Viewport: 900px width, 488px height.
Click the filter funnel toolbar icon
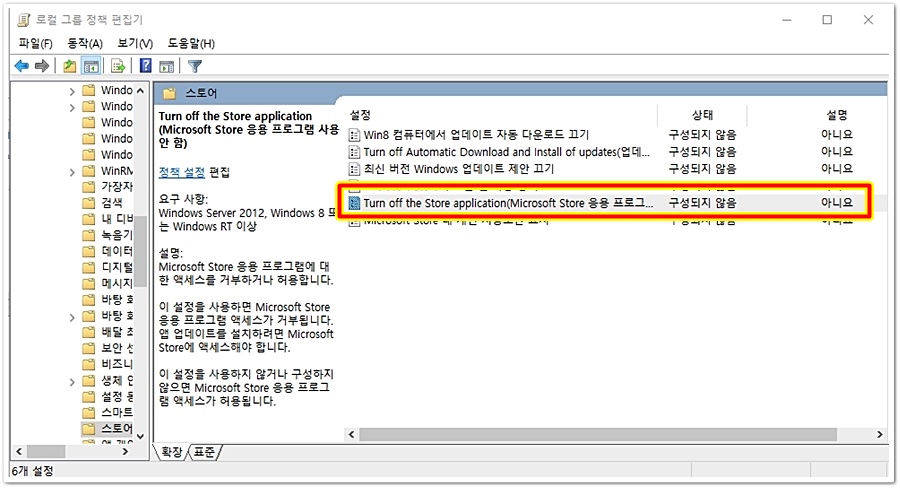point(195,67)
